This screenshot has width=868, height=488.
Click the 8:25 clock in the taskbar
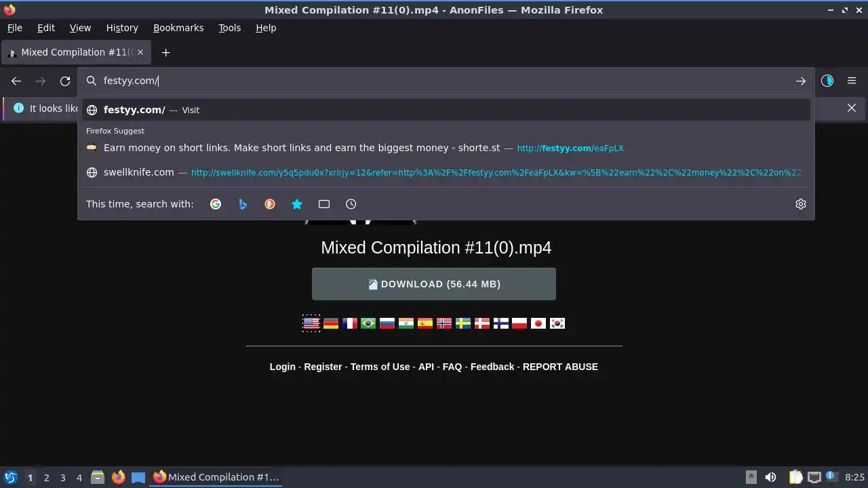[x=855, y=478]
